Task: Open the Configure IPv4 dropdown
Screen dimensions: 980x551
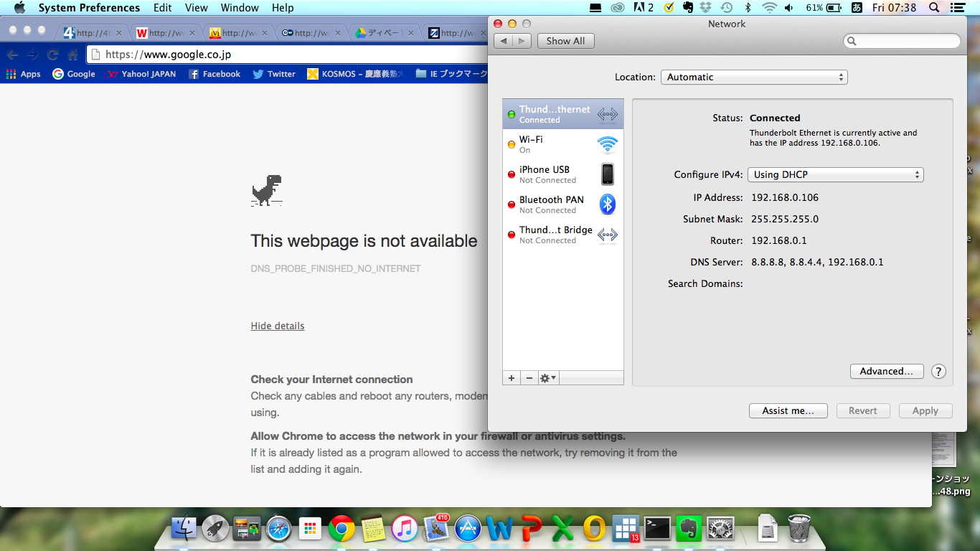Action: pyautogui.click(x=836, y=174)
